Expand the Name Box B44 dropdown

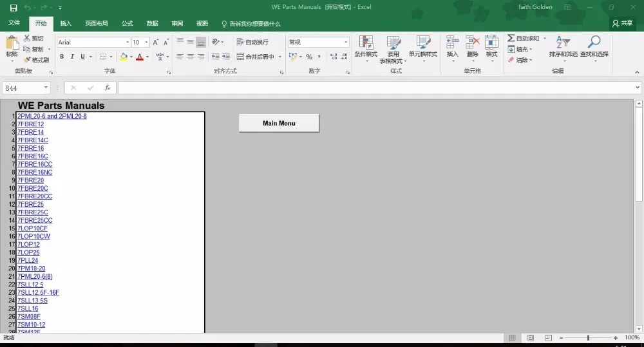[x=46, y=88]
